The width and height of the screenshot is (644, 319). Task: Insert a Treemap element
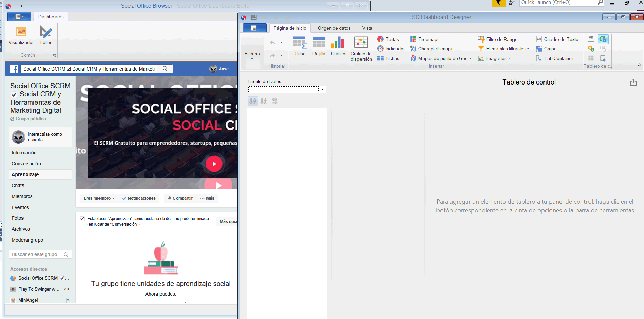pyautogui.click(x=424, y=39)
